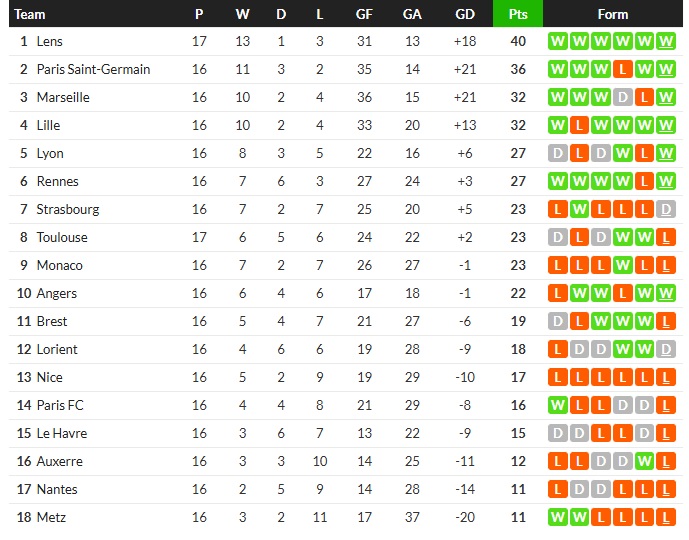Click the Form column header
Image resolution: width=689 pixels, height=540 pixels.
click(x=613, y=14)
